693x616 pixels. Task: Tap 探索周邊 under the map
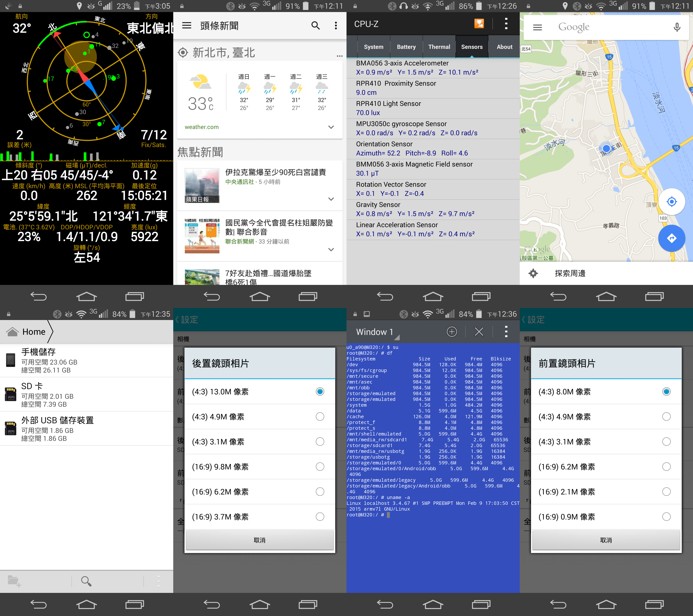(570, 273)
